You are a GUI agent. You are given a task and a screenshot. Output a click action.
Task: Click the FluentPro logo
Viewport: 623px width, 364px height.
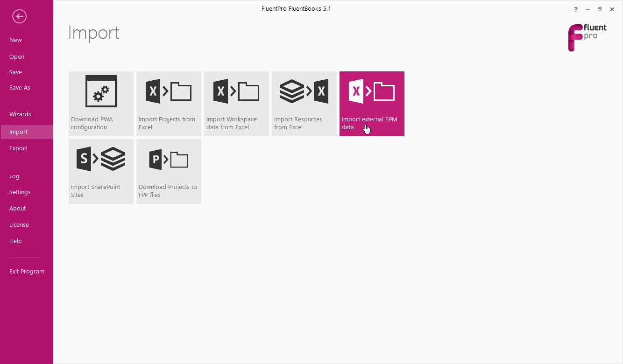click(x=587, y=37)
